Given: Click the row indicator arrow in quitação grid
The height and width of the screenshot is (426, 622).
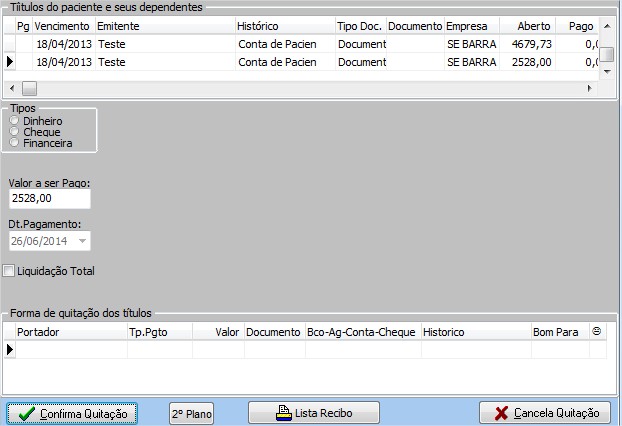Looking at the screenshot, I should click(x=10, y=349).
